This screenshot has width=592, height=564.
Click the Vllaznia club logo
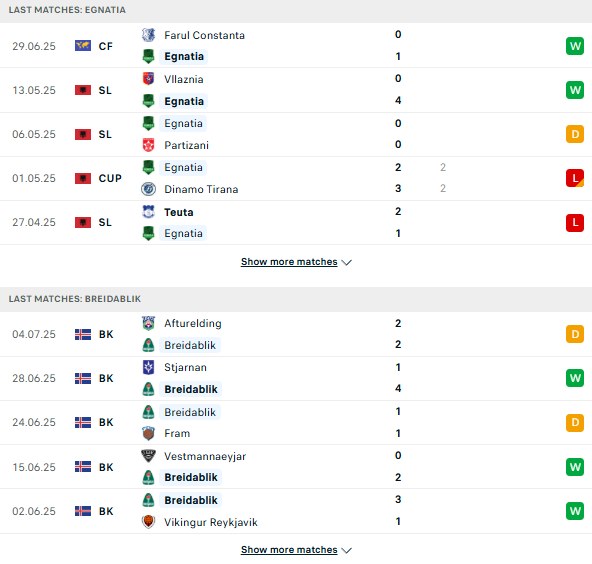tap(148, 79)
